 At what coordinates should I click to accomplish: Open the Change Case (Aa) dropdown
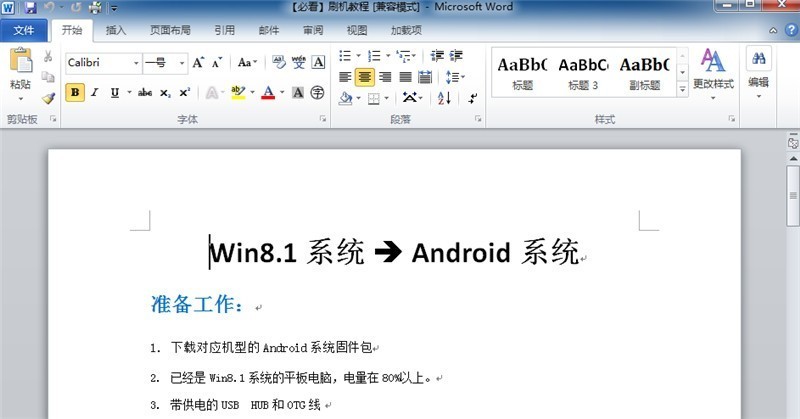[247, 63]
